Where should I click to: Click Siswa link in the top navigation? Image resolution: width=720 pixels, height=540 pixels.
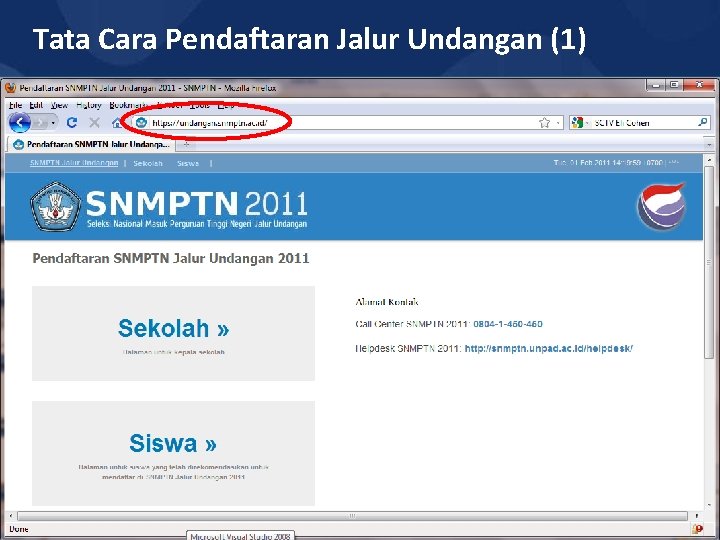[188, 163]
